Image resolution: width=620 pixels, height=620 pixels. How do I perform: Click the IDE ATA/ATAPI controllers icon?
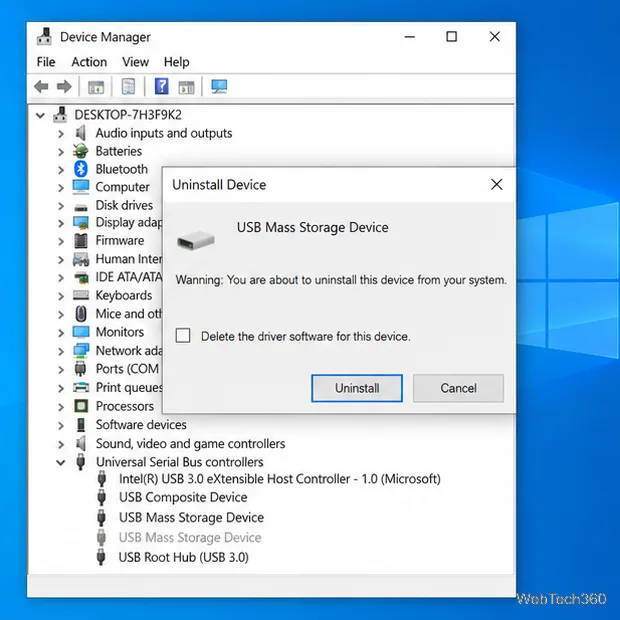coord(81,278)
